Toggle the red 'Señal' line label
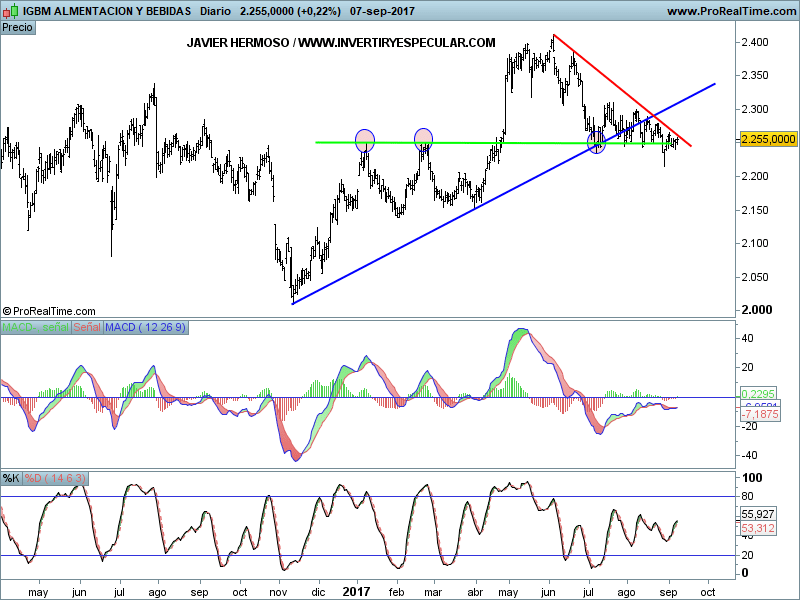The image size is (800, 600). pyautogui.click(x=86, y=328)
